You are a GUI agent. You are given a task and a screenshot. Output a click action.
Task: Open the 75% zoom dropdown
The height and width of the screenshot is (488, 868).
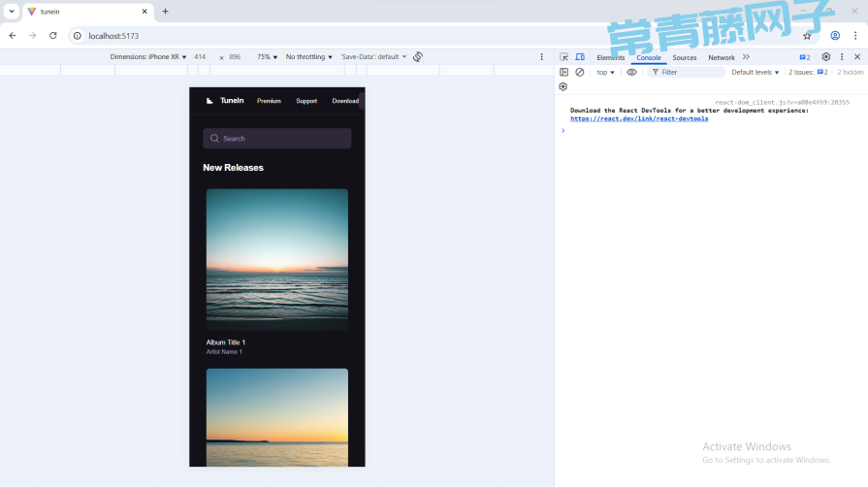267,57
